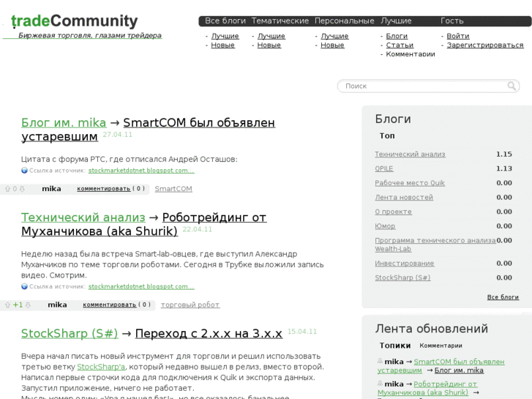Select Топики tab in Лента обновлений
This screenshot has height=399, width=532.
395,346
